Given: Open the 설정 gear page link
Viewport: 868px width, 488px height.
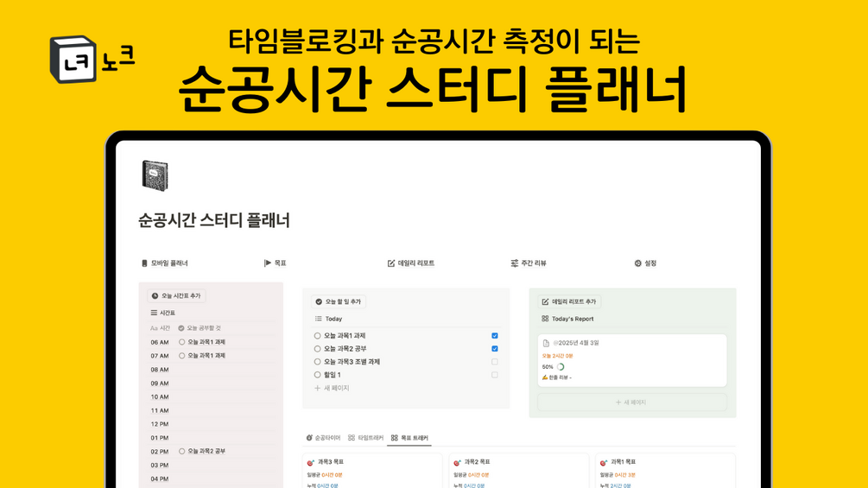Looking at the screenshot, I should pyautogui.click(x=645, y=263).
